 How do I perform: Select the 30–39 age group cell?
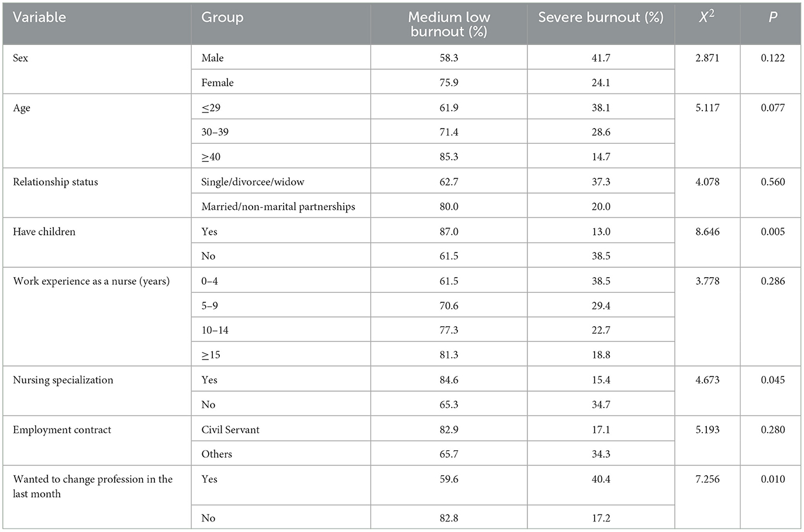215,132
